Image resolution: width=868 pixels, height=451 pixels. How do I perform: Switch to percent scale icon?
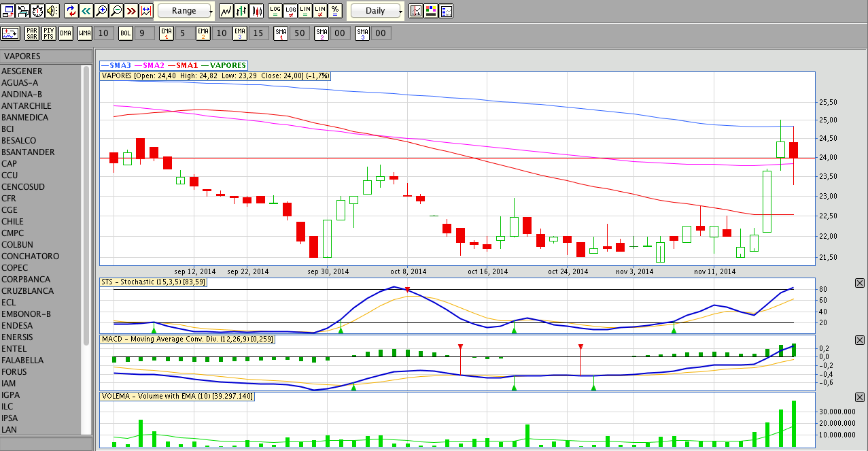pos(335,11)
